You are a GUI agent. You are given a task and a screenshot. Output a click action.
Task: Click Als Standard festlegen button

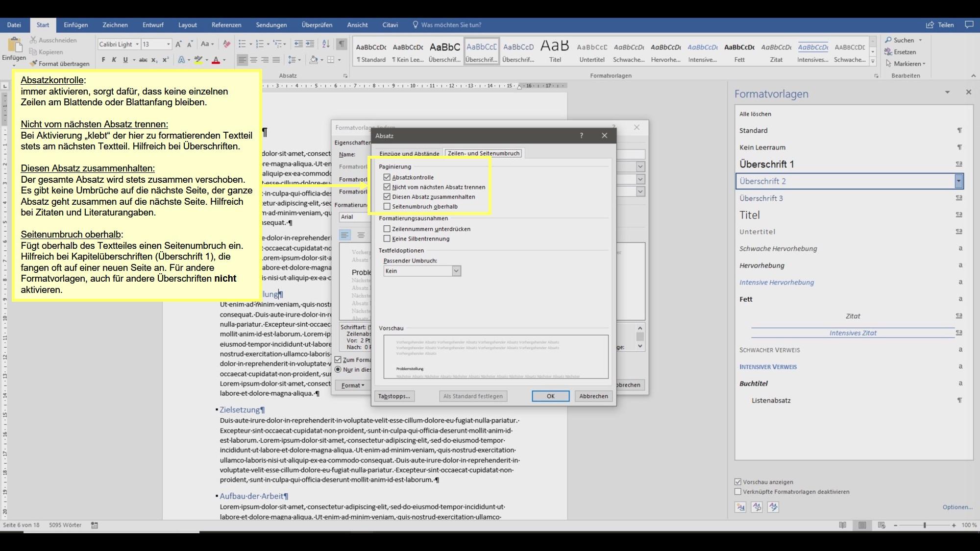[473, 396]
